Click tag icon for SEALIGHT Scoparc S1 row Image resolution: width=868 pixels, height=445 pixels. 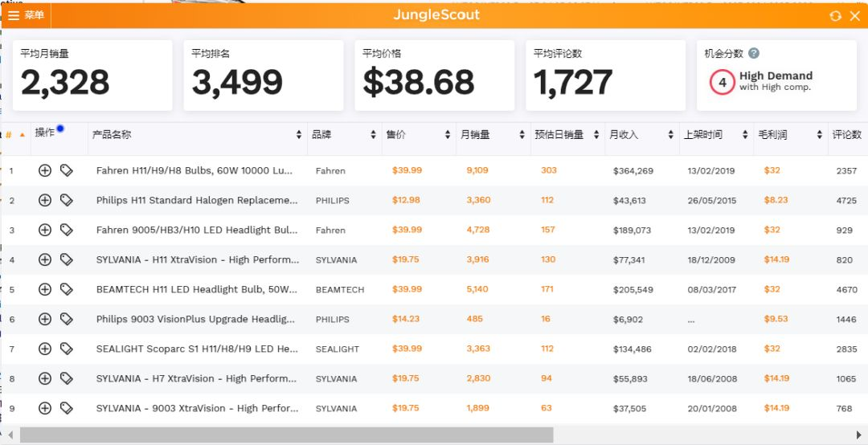(x=67, y=348)
